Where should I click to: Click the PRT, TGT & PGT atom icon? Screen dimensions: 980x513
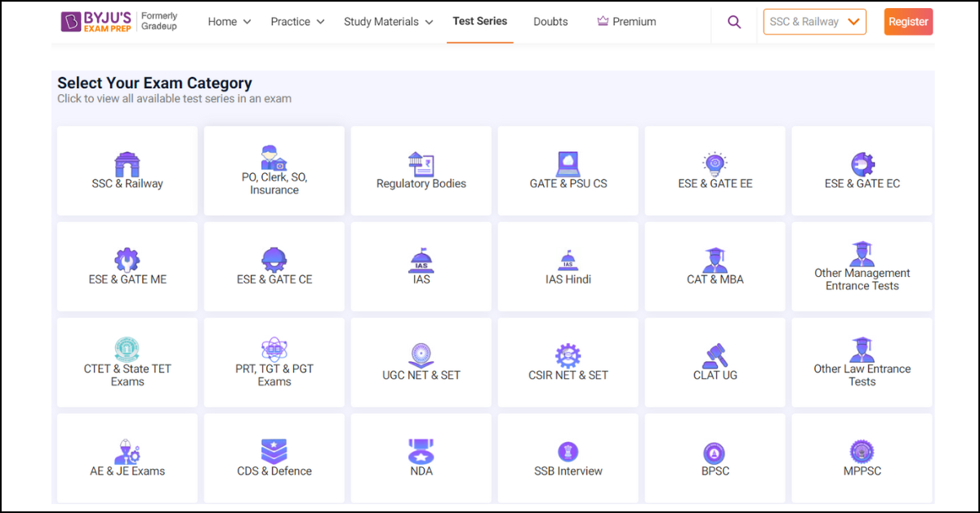[x=274, y=349]
